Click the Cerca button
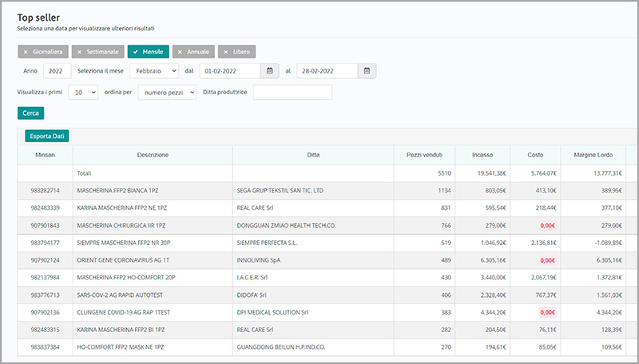Image resolution: width=639 pixels, height=364 pixels. pyautogui.click(x=30, y=113)
